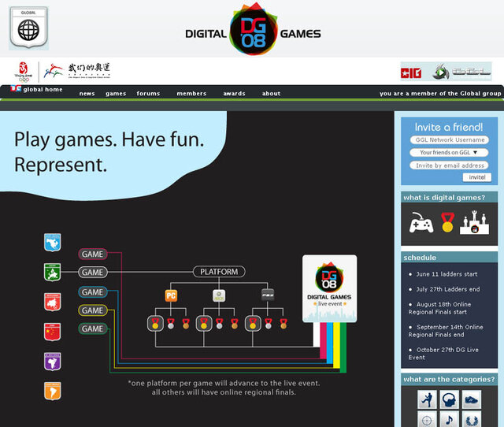Open the 'Your friends on GGL' dropdown
This screenshot has height=427, width=504.
[x=449, y=153]
